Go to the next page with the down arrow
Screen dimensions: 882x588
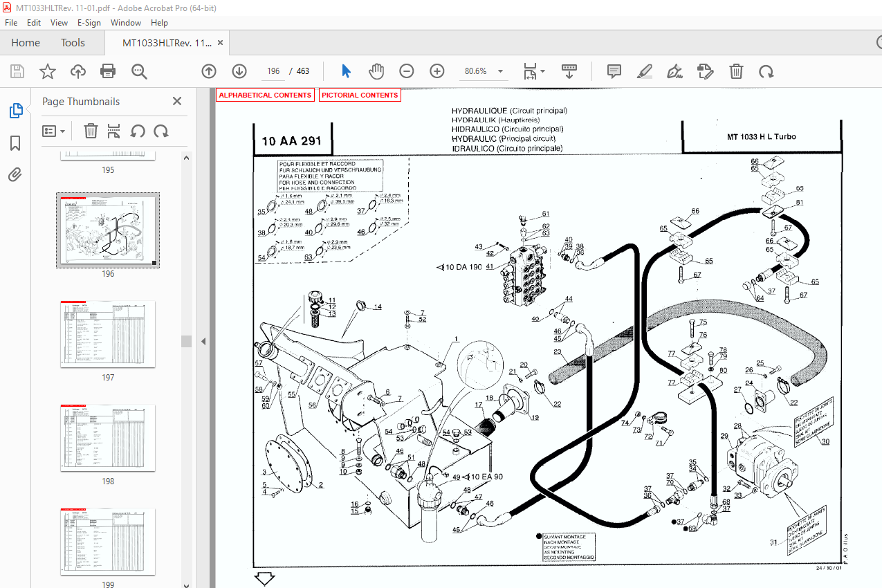click(x=239, y=71)
